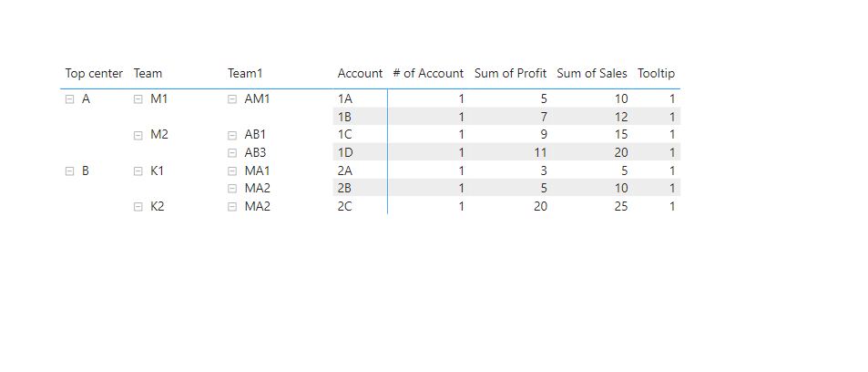
Task: Collapse the K1 team row
Action: click(138, 171)
